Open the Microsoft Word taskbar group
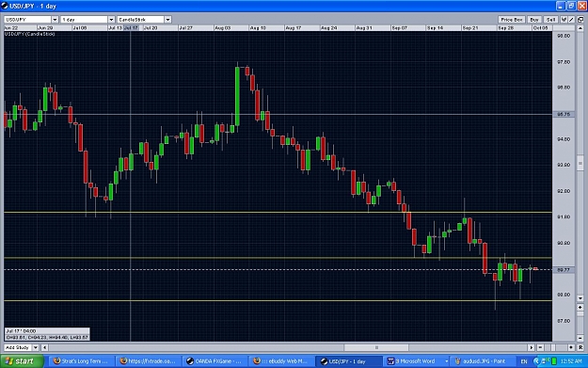588x368 pixels. tap(416, 361)
